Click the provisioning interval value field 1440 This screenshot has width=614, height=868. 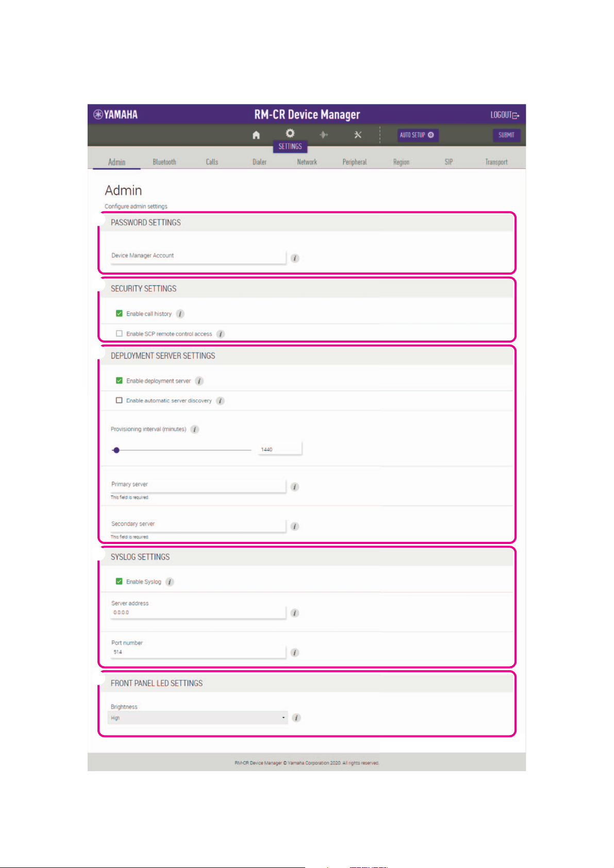pos(280,449)
